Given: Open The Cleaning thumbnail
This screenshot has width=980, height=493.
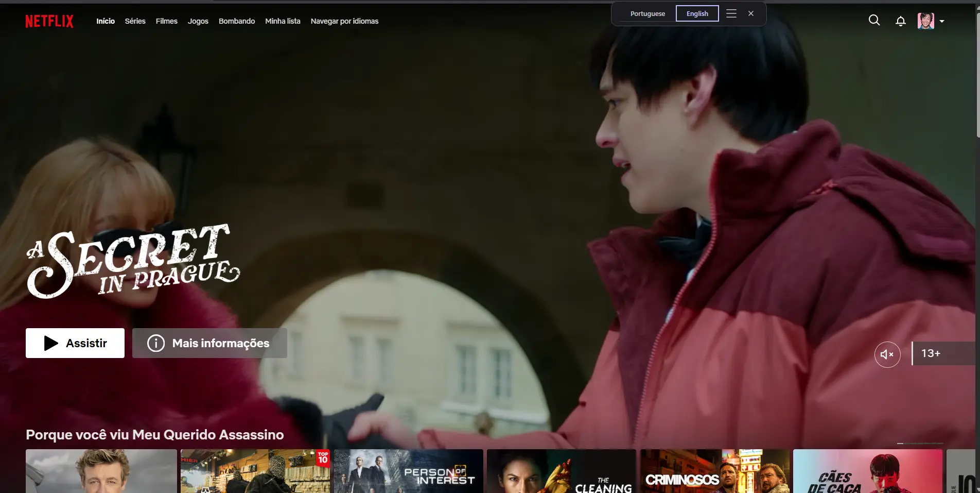Looking at the screenshot, I should pos(562,471).
